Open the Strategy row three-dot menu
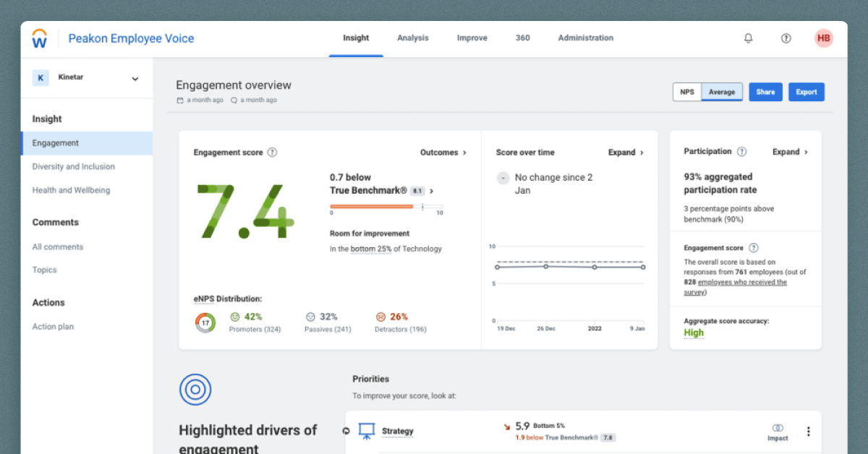The height and width of the screenshot is (454, 868). pos(808,432)
